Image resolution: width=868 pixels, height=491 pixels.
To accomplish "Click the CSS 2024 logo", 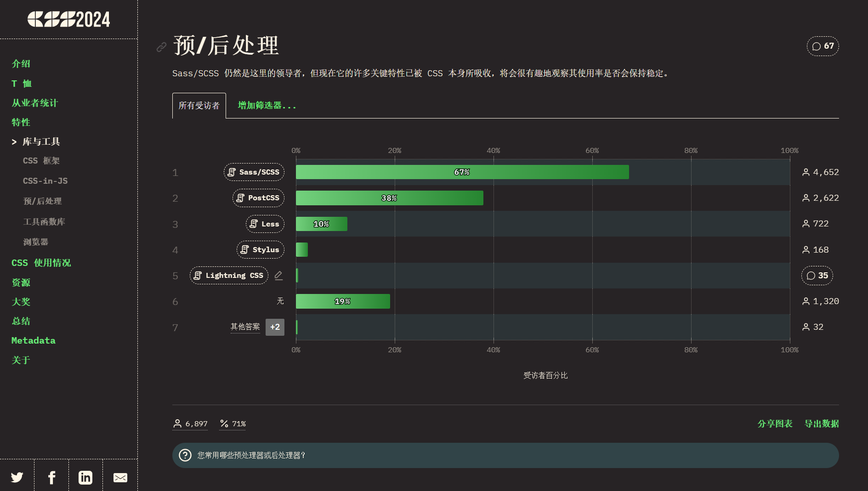I will pos(69,19).
